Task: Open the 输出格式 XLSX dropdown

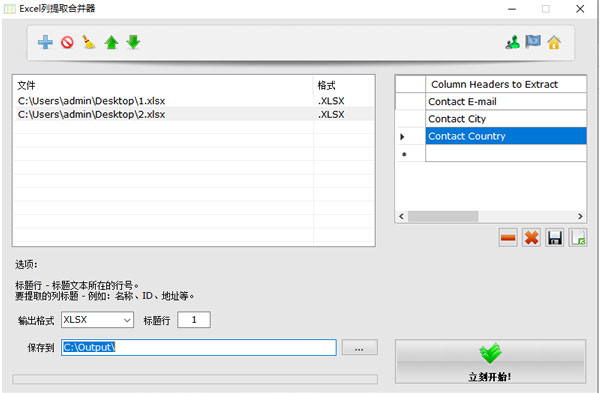Action: point(97,320)
